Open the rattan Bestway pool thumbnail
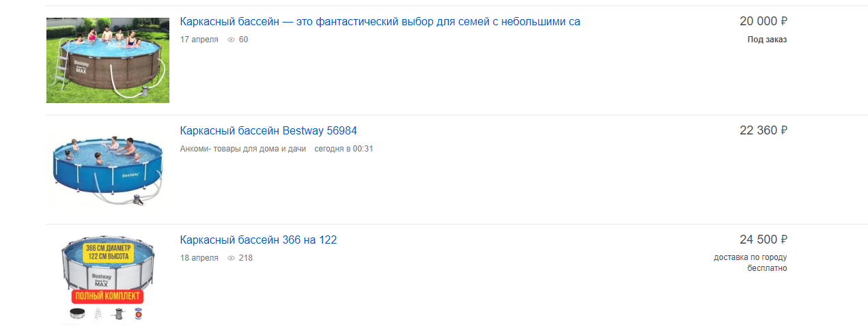The height and width of the screenshot is (331, 868). tap(108, 60)
